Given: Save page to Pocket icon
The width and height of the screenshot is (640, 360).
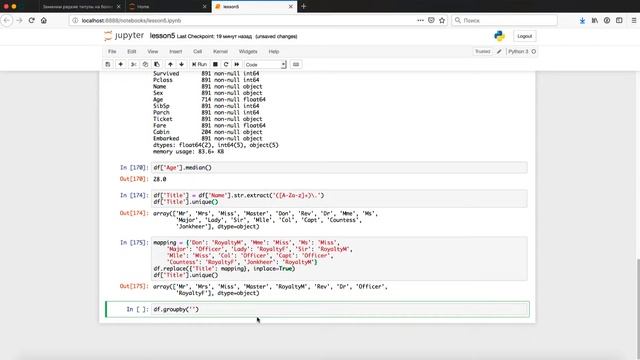Looking at the screenshot, I should 431,20.
